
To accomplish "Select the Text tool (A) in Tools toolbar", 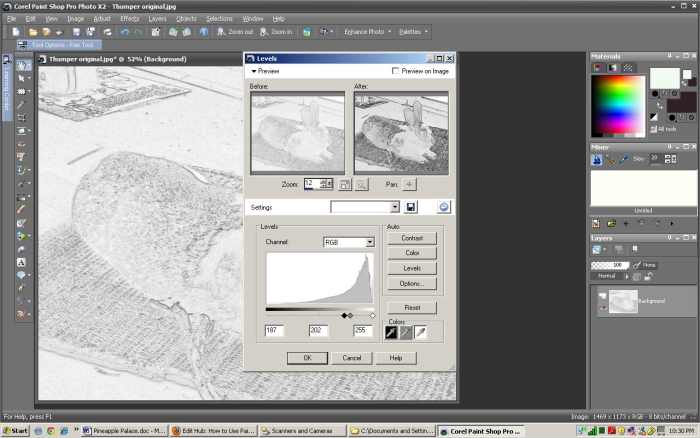I will pos(21,262).
